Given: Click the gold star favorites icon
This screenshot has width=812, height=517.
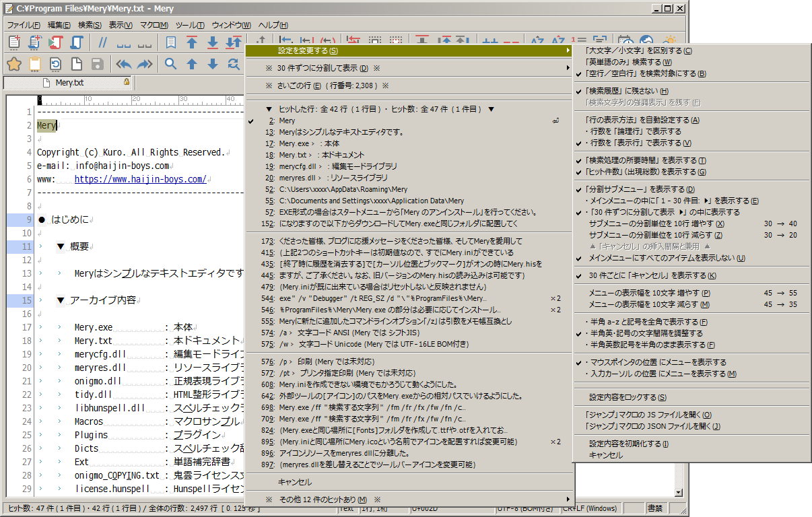Looking at the screenshot, I should [13, 64].
